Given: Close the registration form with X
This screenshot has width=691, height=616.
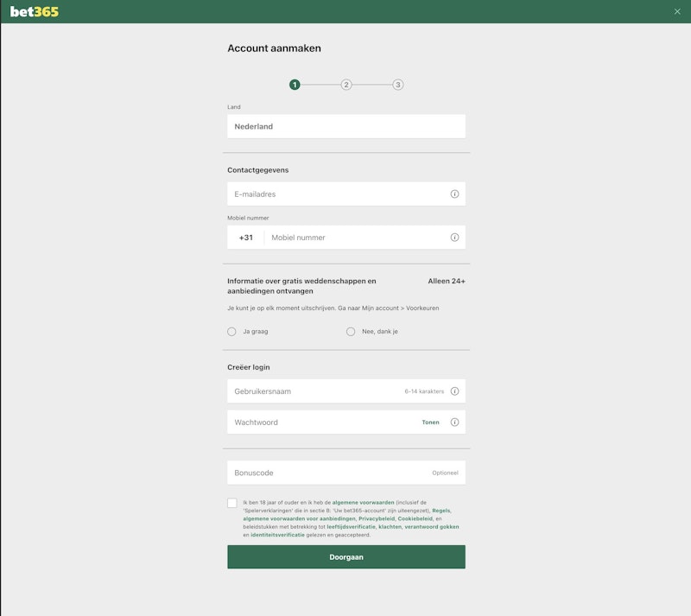Looking at the screenshot, I should coord(677,11).
